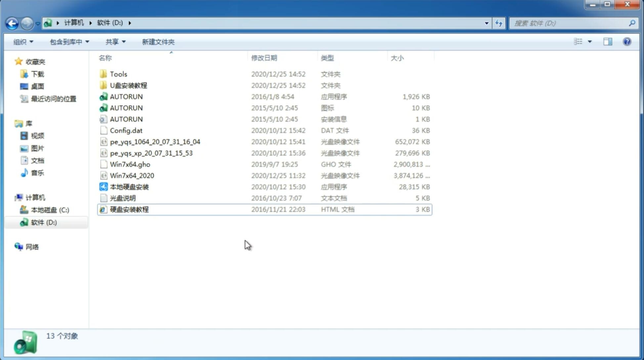Open pe_yqs_1064 optical image file

[x=155, y=141]
